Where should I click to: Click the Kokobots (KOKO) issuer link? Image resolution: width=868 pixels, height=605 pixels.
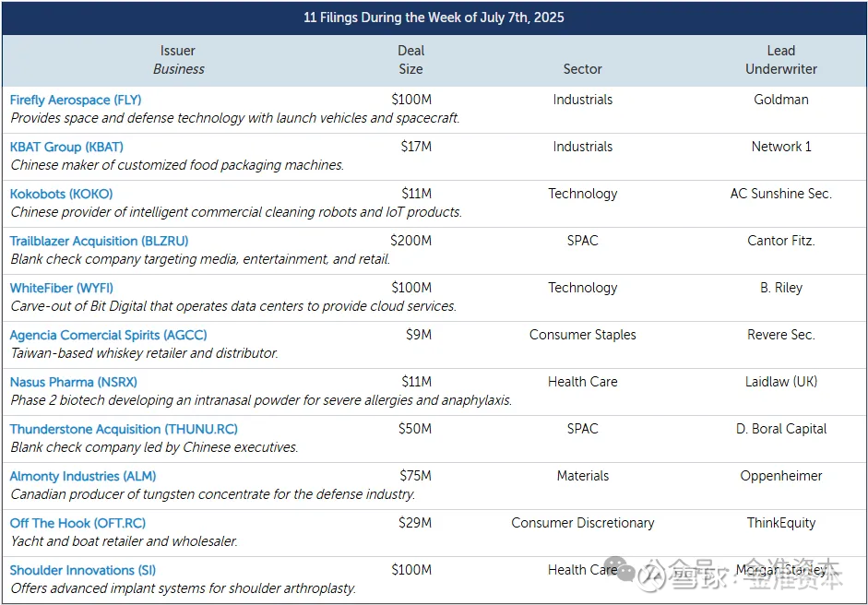pyautogui.click(x=62, y=194)
